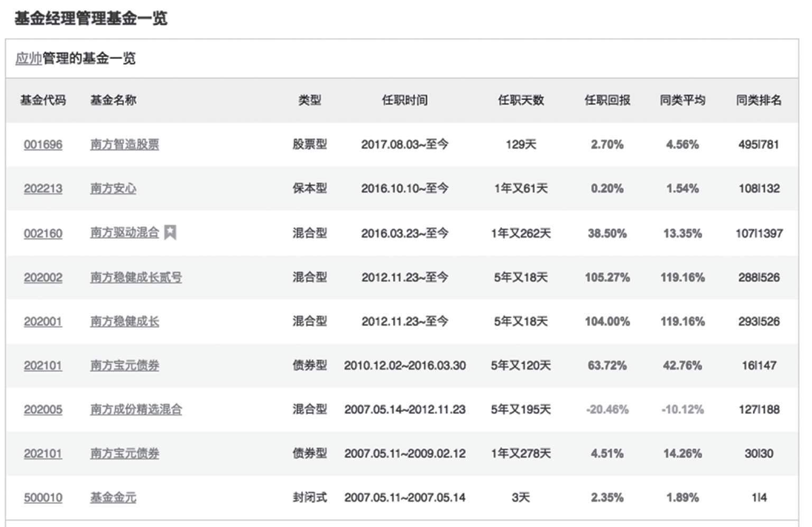Open fund code 202002 link
Viewport: 812px width, 527px height.
[43, 278]
